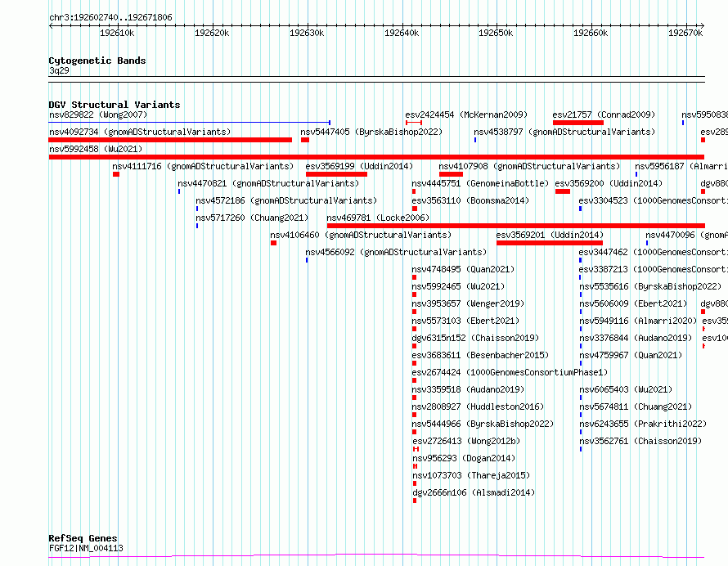Select nsv3562761 (Chaisson2019) variant
Image resolution: width=728 pixels, height=566 pixels.
640,441
